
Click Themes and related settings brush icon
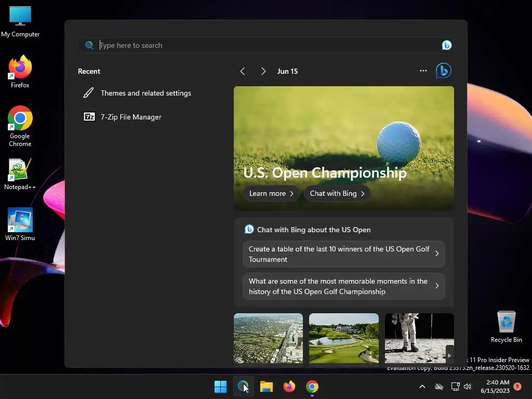click(88, 93)
